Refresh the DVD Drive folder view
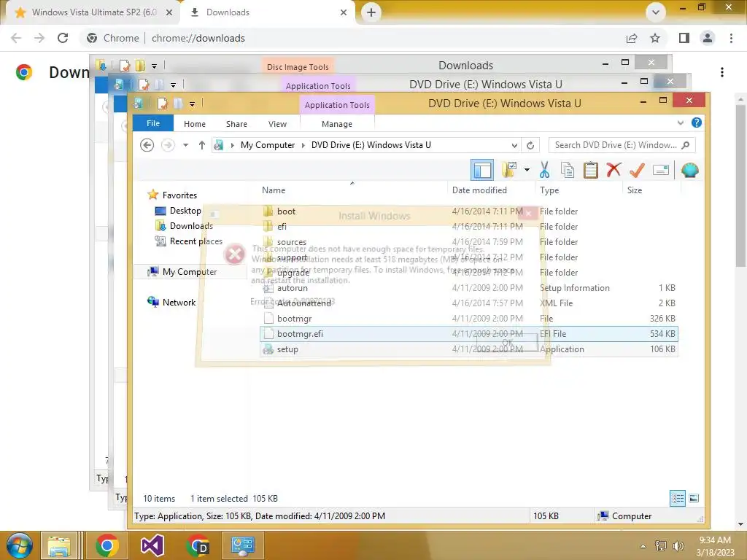The image size is (747, 560). point(530,145)
